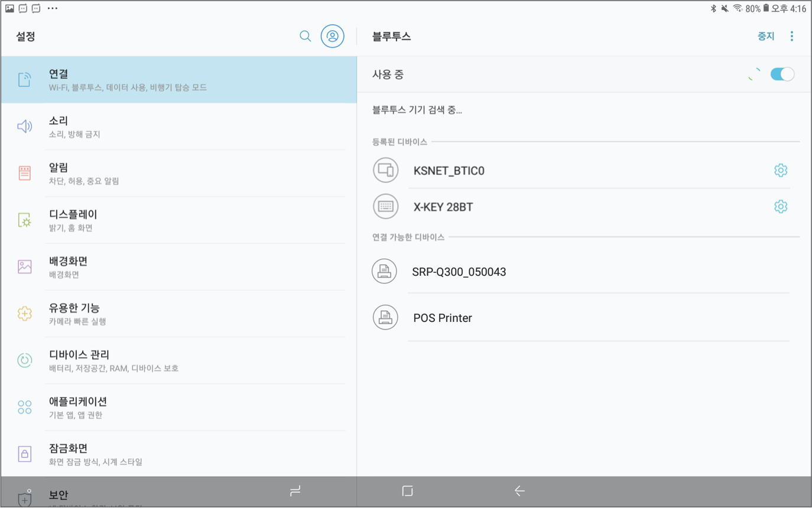Viewport: 812px width, 508px height.
Task: Turn off the Bluetooth toggle switch
Action: pyautogui.click(x=782, y=74)
